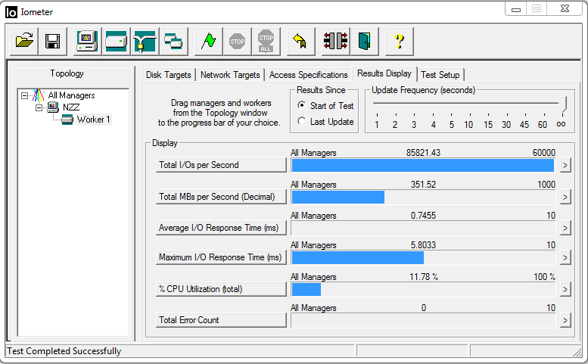Set update frequency to 5 seconds mark
The image size is (588, 364).
pyautogui.click(x=452, y=124)
